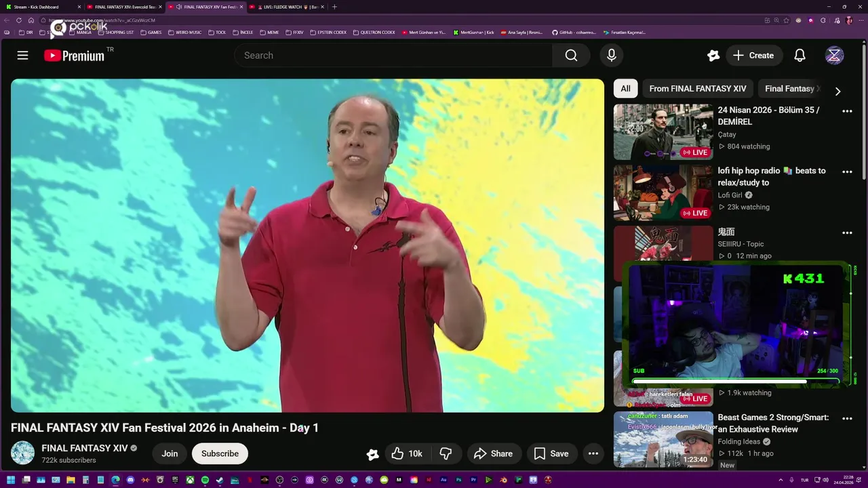868x488 pixels.
Task: Open the notifications bell
Action: coord(800,56)
